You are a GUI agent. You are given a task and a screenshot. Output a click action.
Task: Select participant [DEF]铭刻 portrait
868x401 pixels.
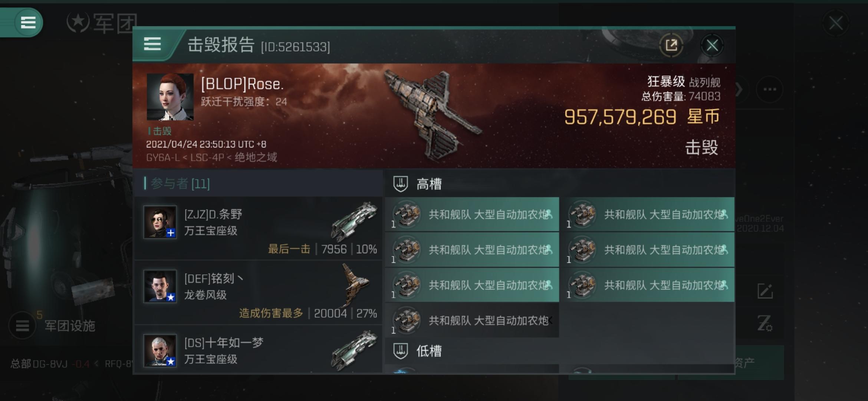pyautogui.click(x=160, y=286)
